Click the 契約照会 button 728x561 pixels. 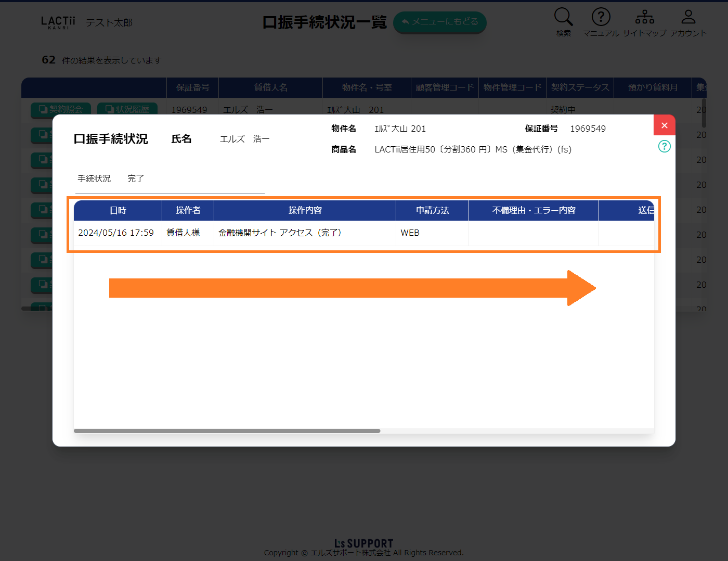[x=61, y=109]
